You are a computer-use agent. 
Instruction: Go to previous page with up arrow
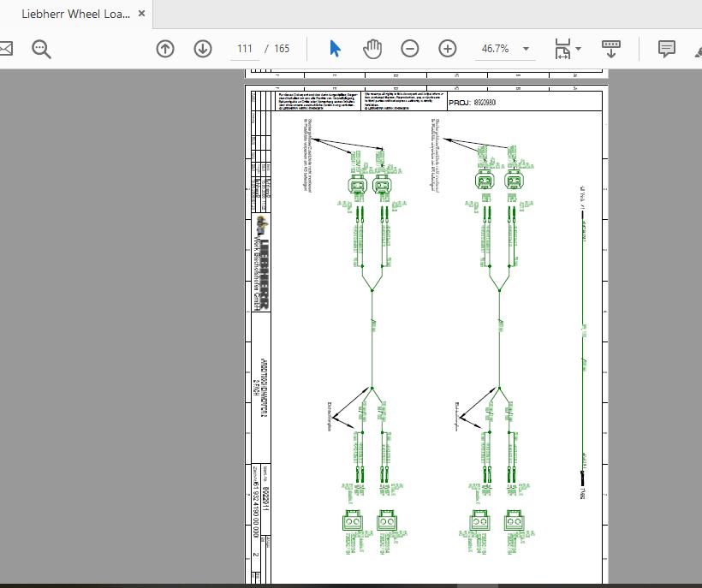[165, 49]
